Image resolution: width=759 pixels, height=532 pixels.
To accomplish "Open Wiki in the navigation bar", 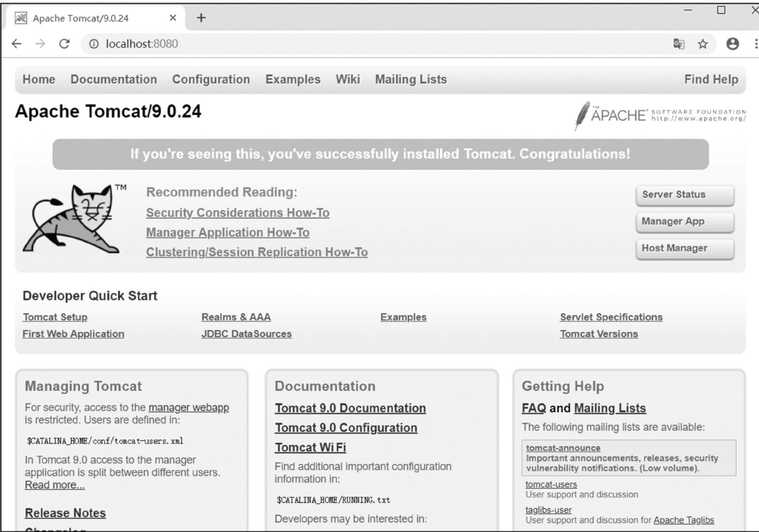I will tap(348, 79).
